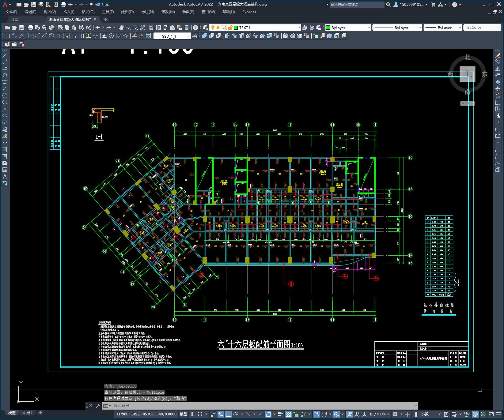The image size is (504, 420).
Task: Toggle the drawing grid display
Action: coord(193,414)
